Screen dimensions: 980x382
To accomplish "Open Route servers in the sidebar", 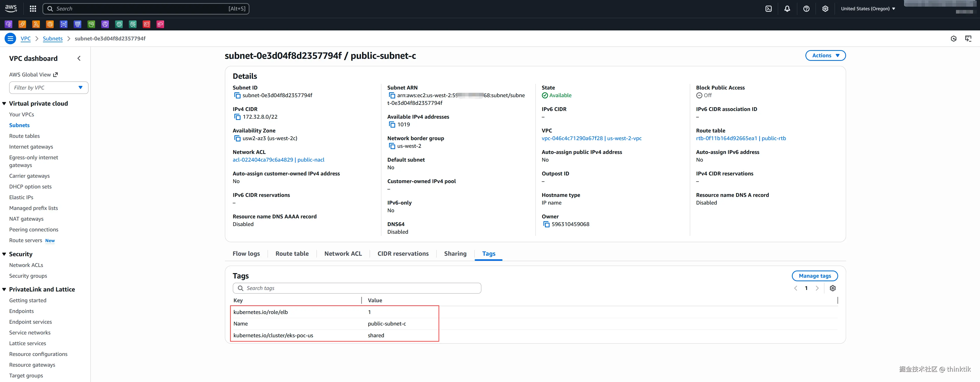I will (x=26, y=240).
